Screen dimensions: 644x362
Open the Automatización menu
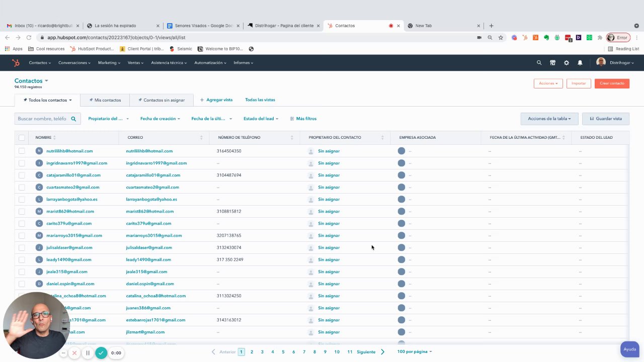tap(210, 63)
